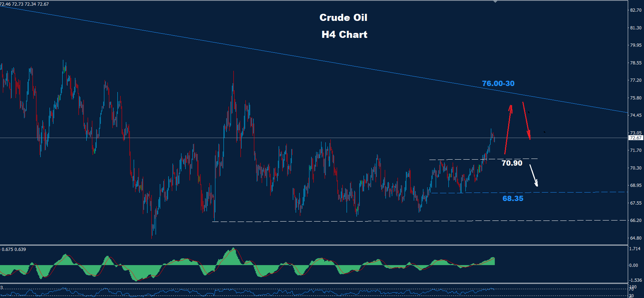Screen dimensions: 644x298
Task: Select the MACD values 0.675 0.639 label
Action: point(14,250)
